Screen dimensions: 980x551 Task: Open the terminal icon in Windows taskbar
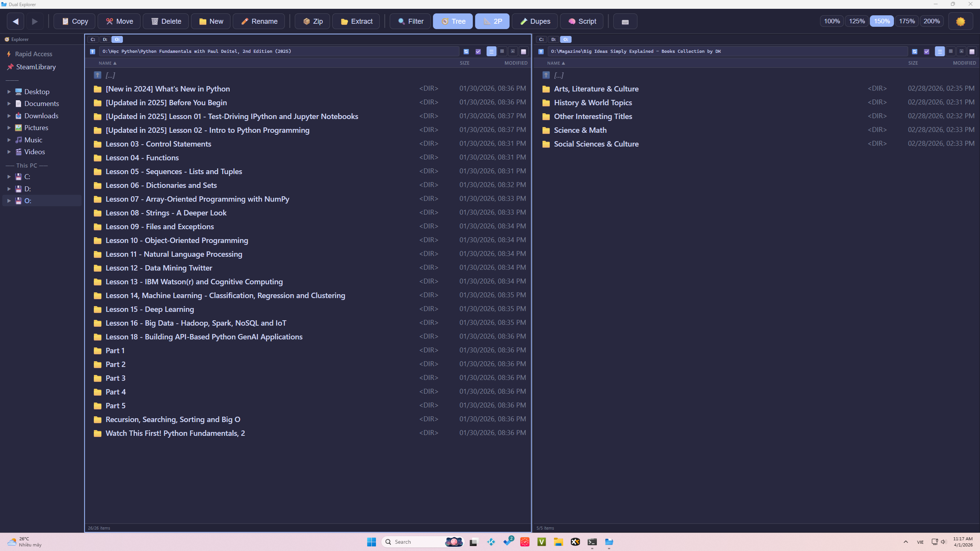coord(592,542)
